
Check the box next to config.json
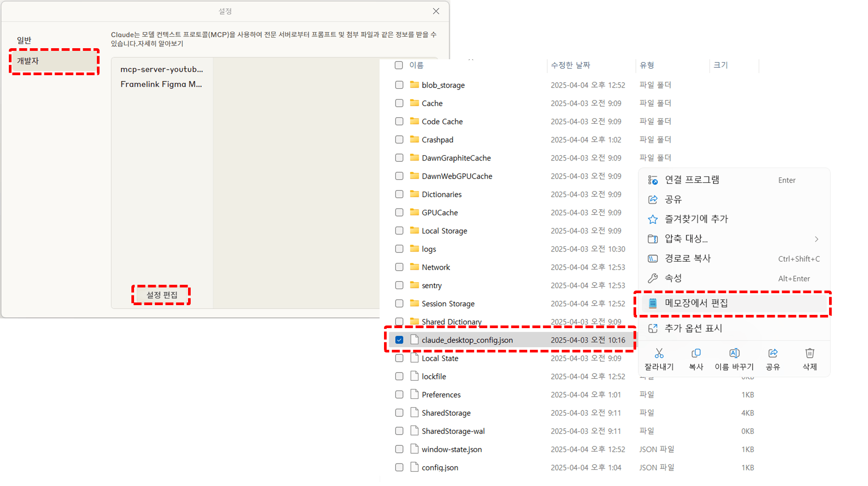399,467
